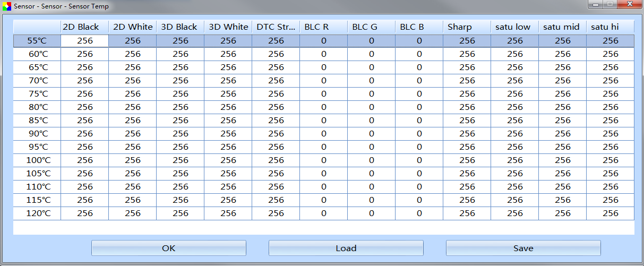This screenshot has width=644, height=266.
Task: Click the 2D Black value at 90℃
Action: 85,134
